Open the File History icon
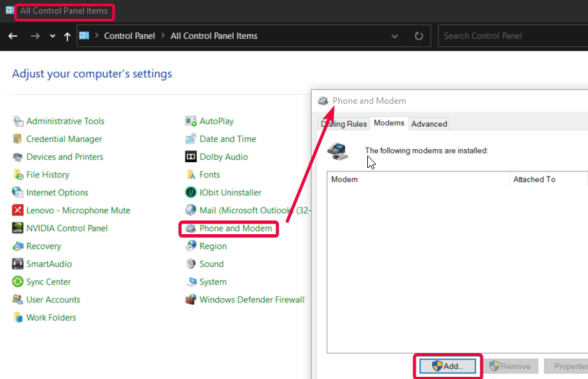Viewport: 588px width, 379px height. tap(17, 174)
